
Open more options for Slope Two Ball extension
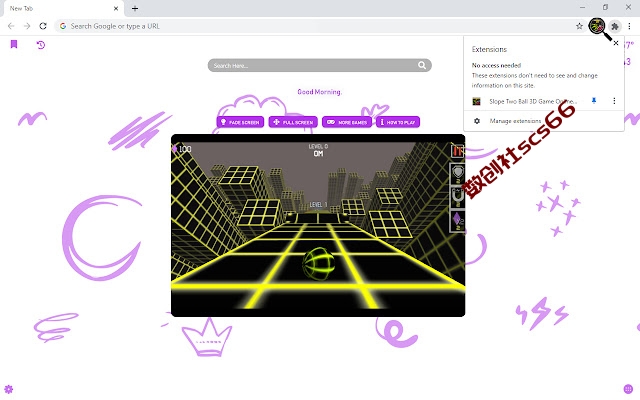coord(614,101)
